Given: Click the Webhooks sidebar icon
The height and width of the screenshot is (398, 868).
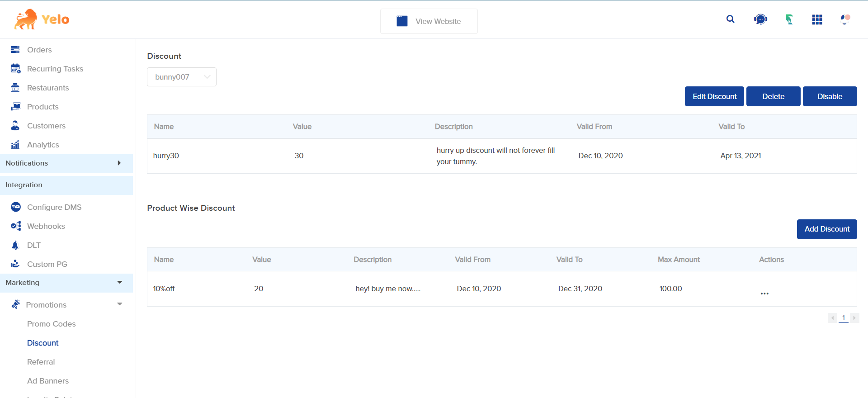Looking at the screenshot, I should 16,226.
